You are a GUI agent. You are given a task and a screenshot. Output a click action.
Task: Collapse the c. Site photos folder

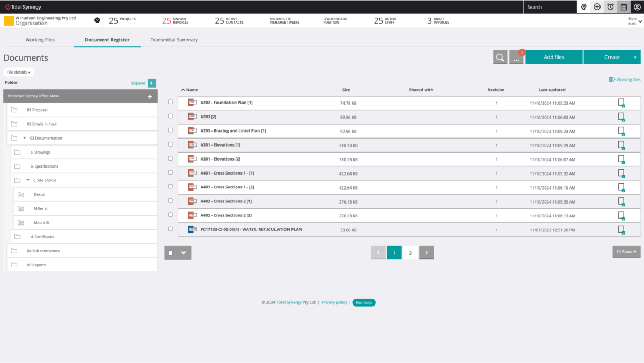pyautogui.click(x=28, y=180)
